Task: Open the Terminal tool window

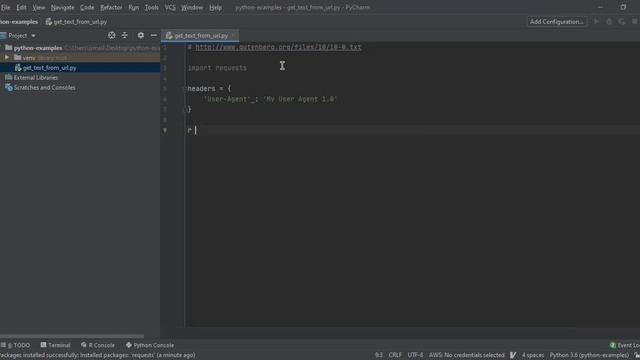Action: point(56,345)
